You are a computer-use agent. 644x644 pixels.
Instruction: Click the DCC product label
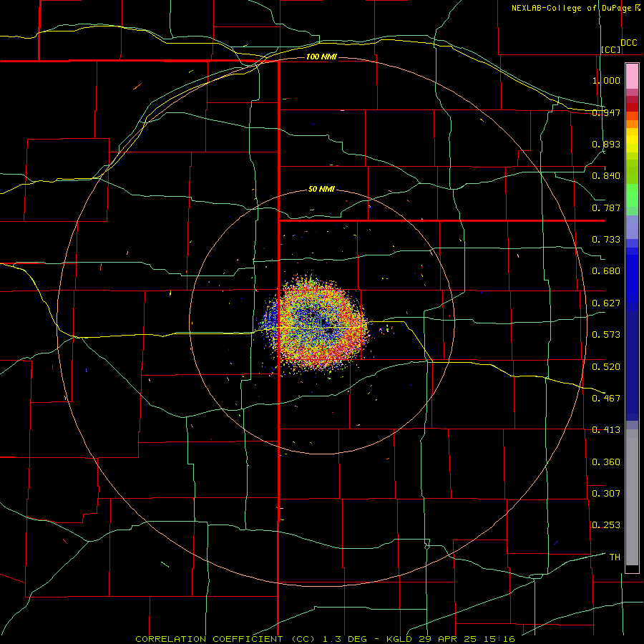click(629, 43)
